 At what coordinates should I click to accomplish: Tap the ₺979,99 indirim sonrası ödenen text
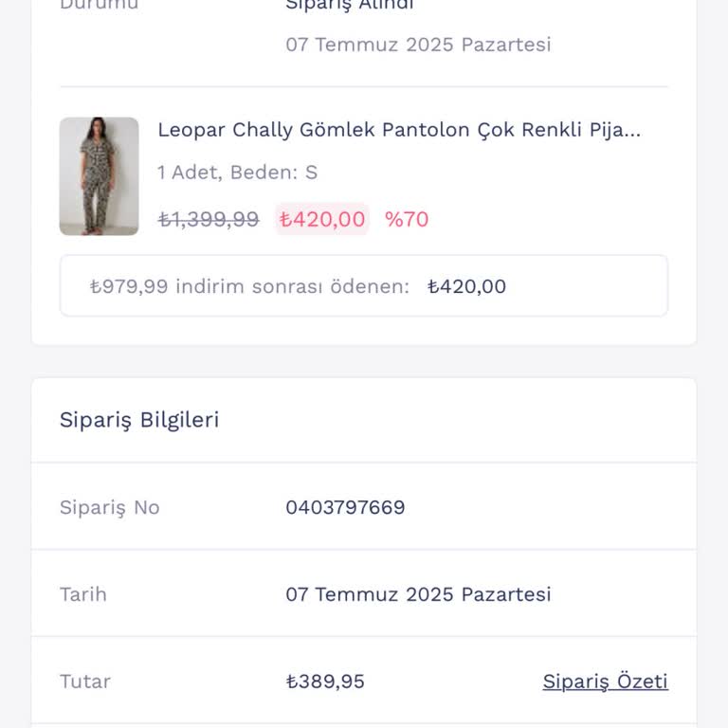click(x=249, y=286)
